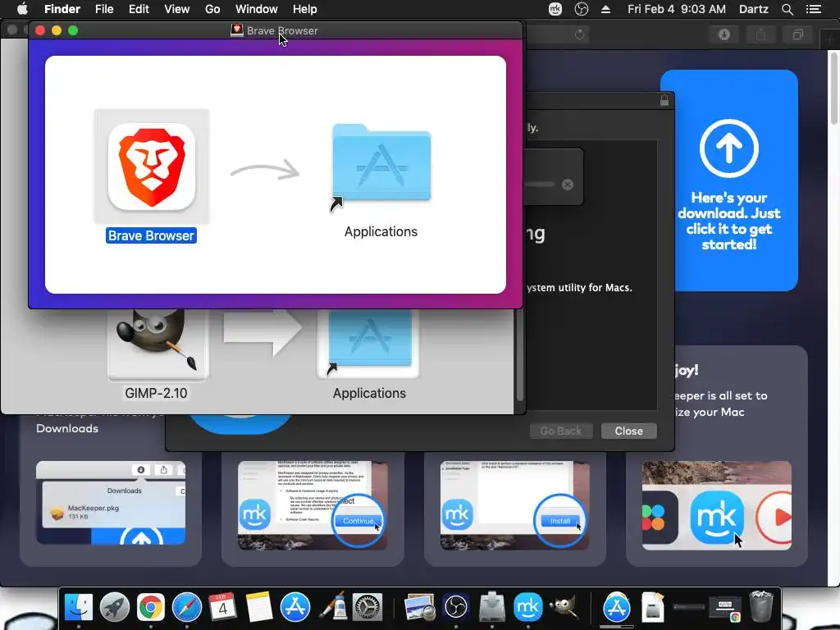Open the Applications stack in the Dock

(x=617, y=607)
